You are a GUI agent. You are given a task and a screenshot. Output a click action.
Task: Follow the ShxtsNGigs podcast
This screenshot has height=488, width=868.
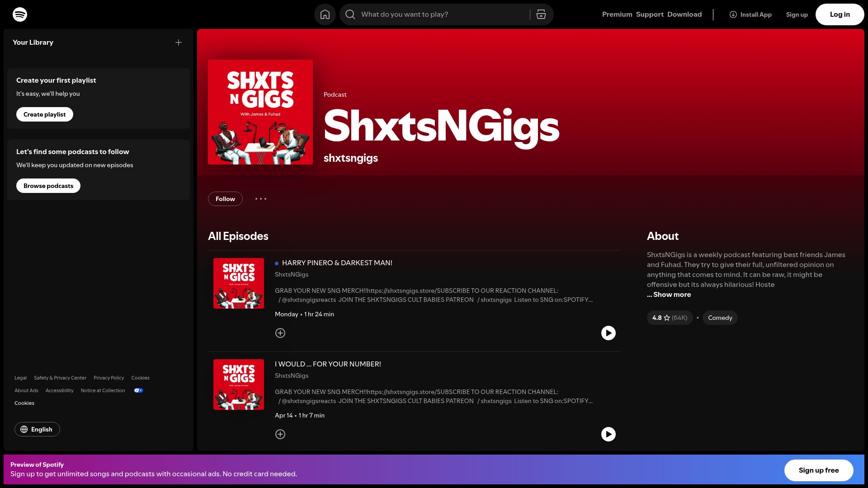click(225, 199)
